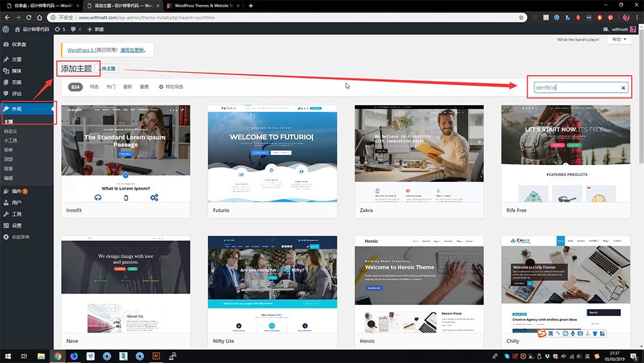Click the 824 results count tab
The height and width of the screenshot is (363, 644).
(75, 87)
